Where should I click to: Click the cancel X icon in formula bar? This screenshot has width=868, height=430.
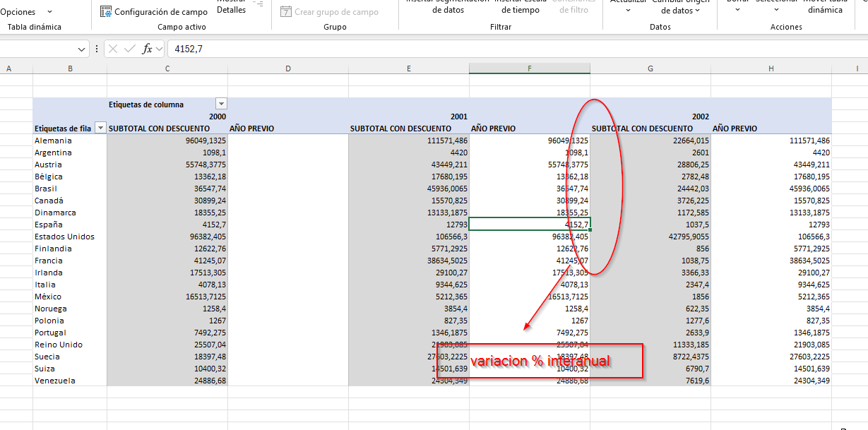point(113,49)
